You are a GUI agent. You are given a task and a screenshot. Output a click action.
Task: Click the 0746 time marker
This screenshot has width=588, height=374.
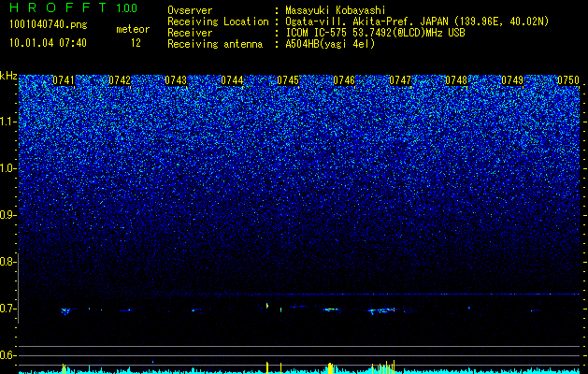click(x=344, y=80)
